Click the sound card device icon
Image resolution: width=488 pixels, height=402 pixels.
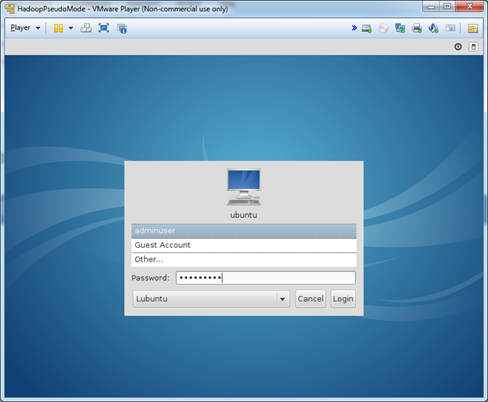(433, 28)
